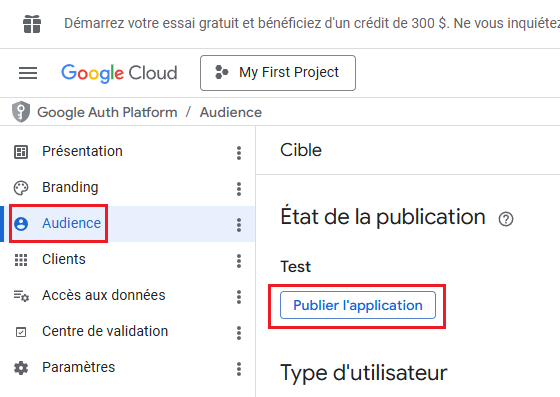Open the My First Project selector
560x397 pixels.
pyautogui.click(x=278, y=73)
